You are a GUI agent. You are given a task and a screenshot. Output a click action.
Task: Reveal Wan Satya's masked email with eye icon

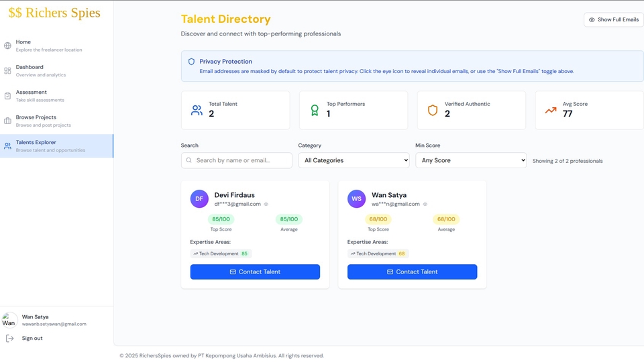(425, 204)
